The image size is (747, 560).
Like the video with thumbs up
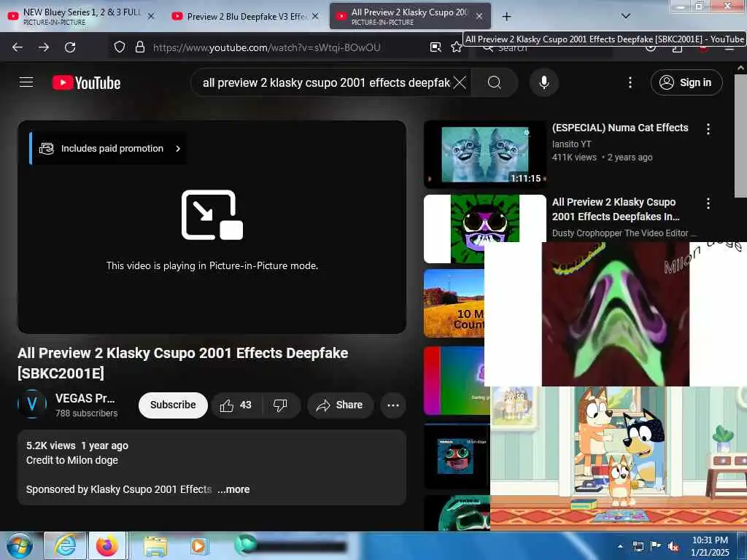(x=236, y=405)
